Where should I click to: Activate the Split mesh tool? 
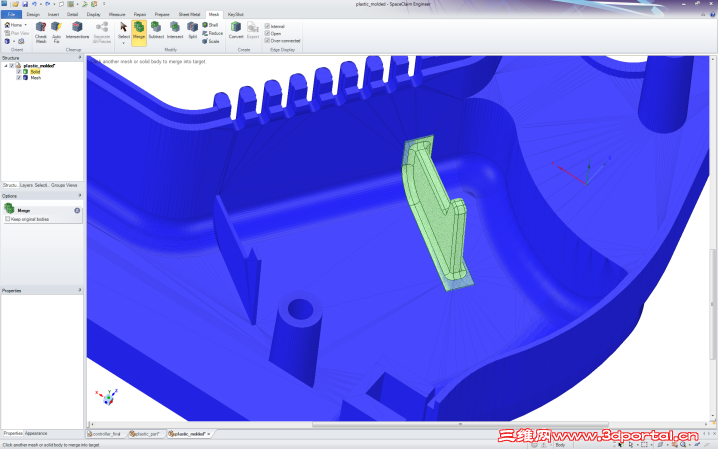click(x=193, y=30)
